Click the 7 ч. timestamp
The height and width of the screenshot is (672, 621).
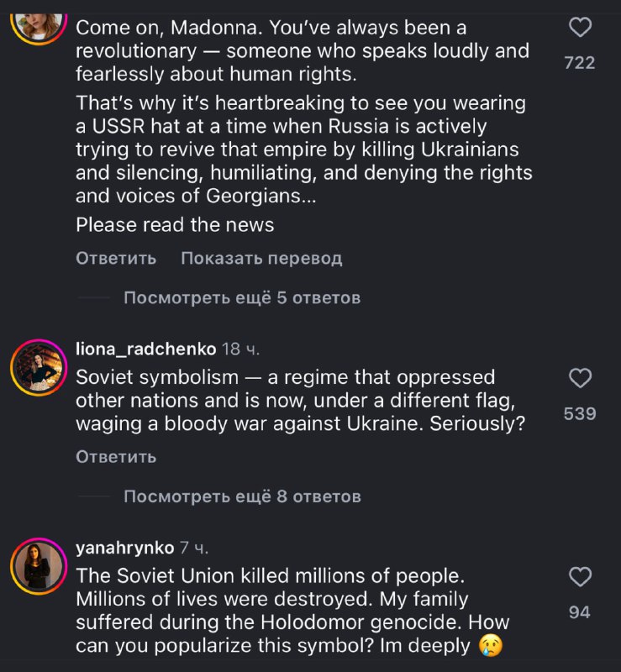194,548
